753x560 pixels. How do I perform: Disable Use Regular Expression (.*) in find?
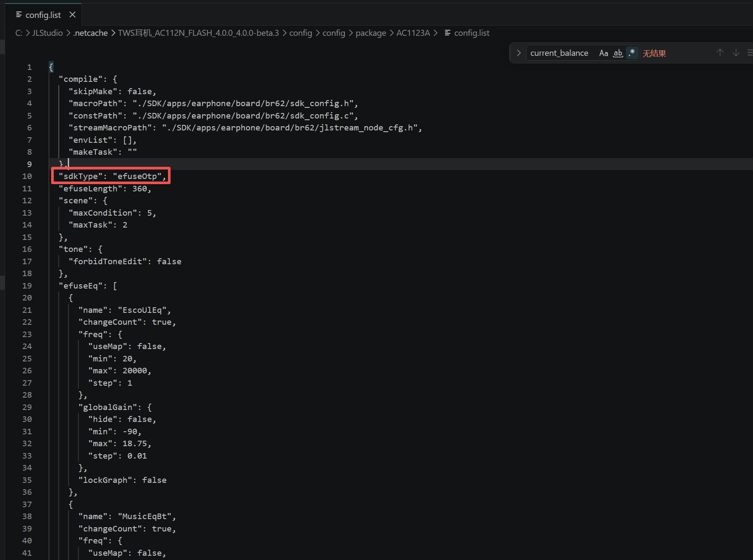pos(632,53)
